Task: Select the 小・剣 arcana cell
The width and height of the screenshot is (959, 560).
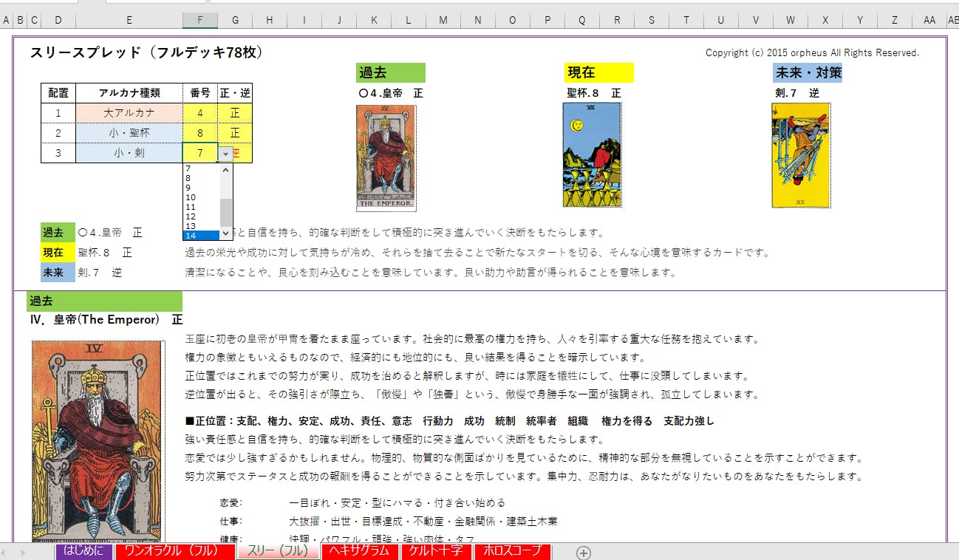Action: (129, 153)
